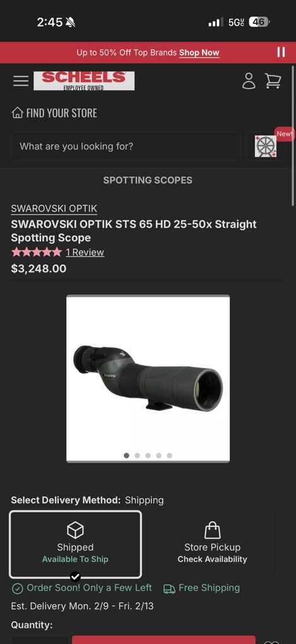Open the shopping cart icon
Image resolution: width=296 pixels, height=644 pixels.
tap(273, 81)
